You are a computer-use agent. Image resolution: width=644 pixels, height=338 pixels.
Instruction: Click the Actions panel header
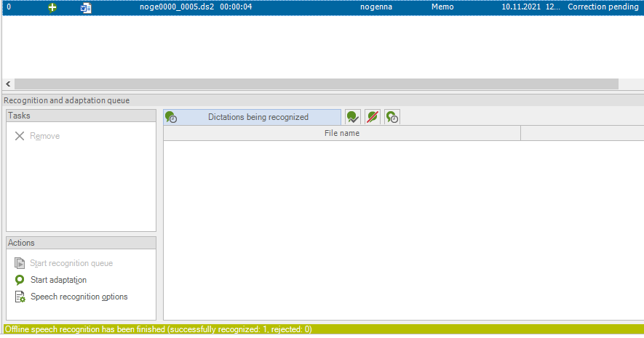pos(82,243)
